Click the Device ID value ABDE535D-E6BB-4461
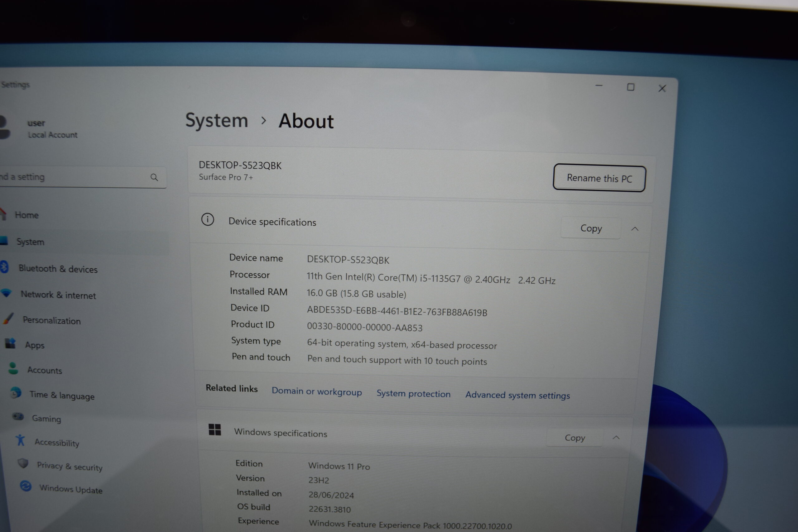 (397, 311)
